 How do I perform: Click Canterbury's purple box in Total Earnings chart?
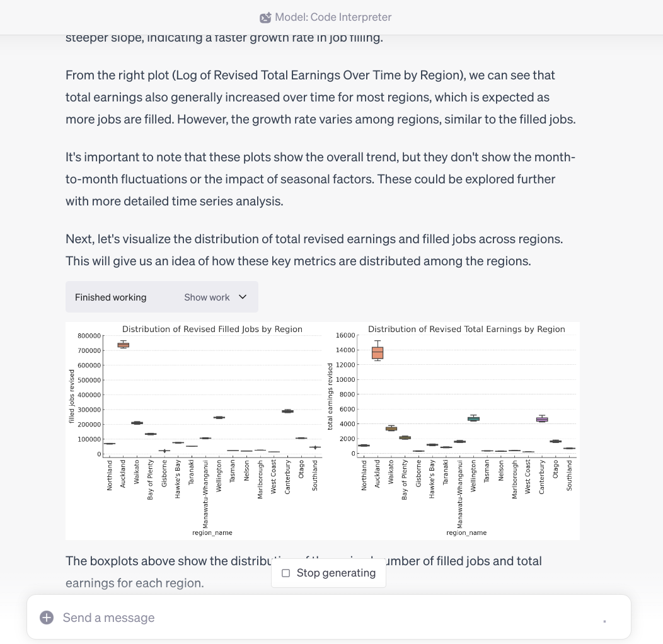[x=542, y=419]
